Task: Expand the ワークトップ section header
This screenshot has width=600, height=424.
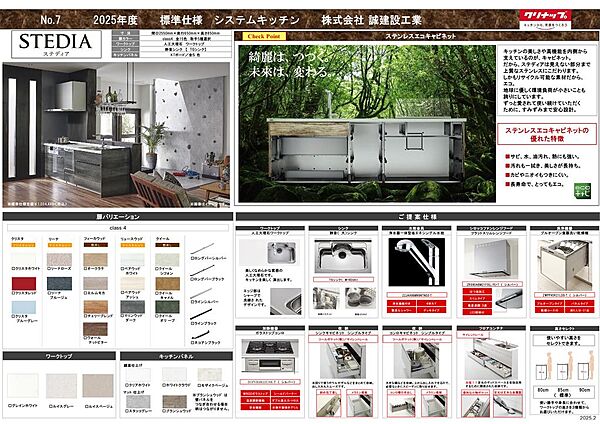Action: (x=58, y=356)
